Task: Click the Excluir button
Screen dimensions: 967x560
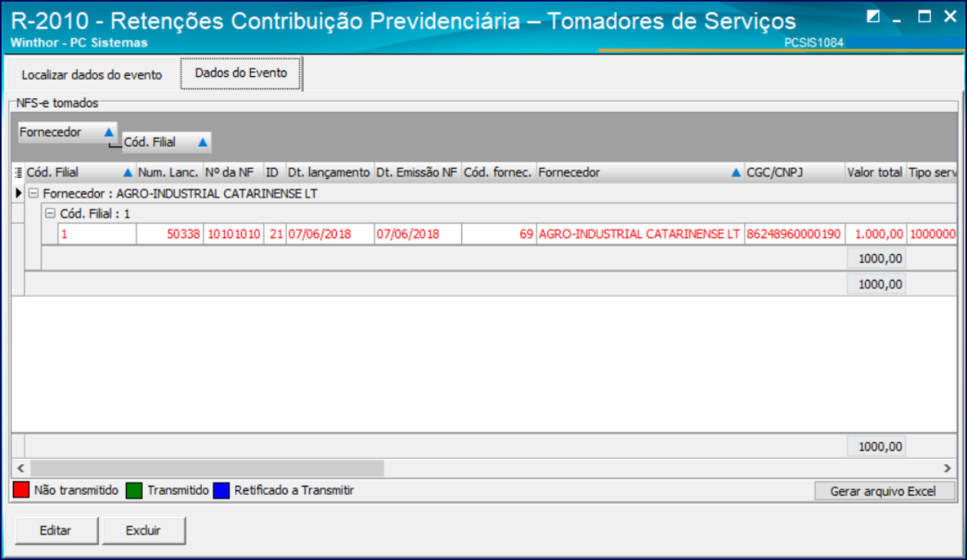Action: coord(144,530)
